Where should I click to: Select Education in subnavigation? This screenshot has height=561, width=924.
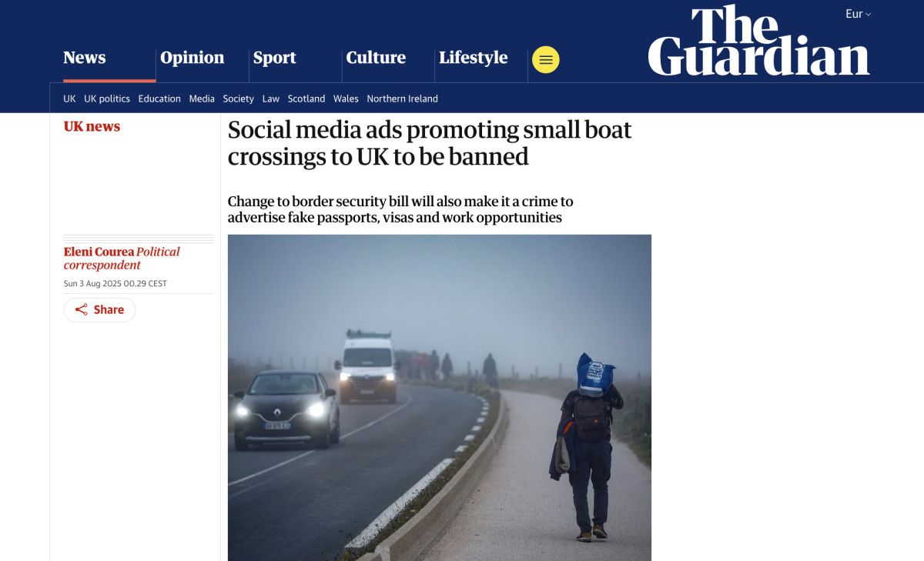(x=159, y=99)
